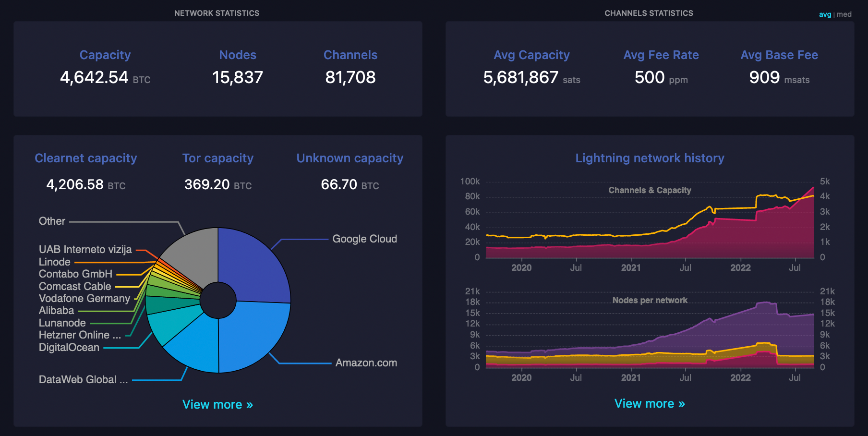Click the Nodes per network chart
Image resolution: width=868 pixels, height=436 pixels.
[x=650, y=336]
